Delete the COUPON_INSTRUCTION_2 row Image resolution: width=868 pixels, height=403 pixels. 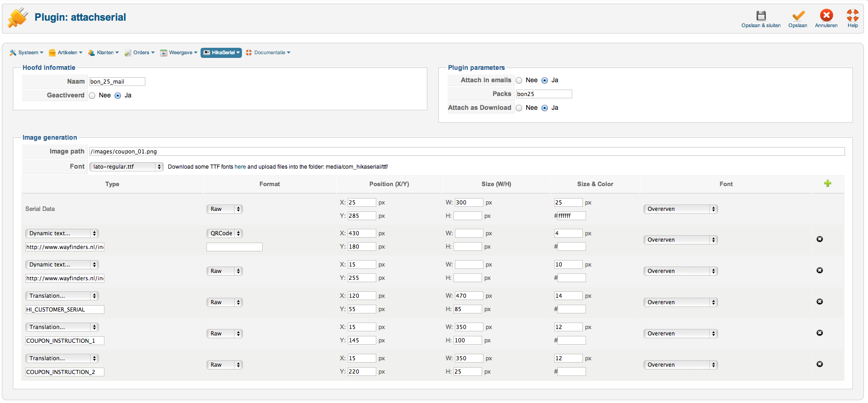click(x=819, y=364)
